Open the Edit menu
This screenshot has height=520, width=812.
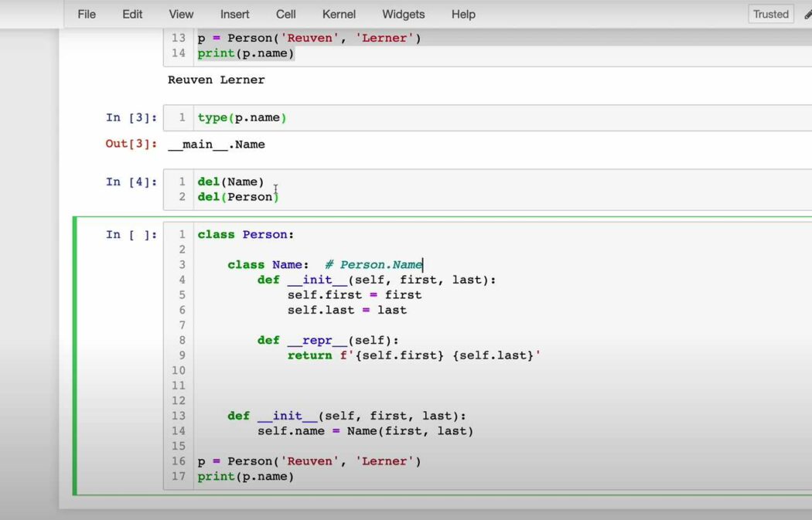click(131, 14)
